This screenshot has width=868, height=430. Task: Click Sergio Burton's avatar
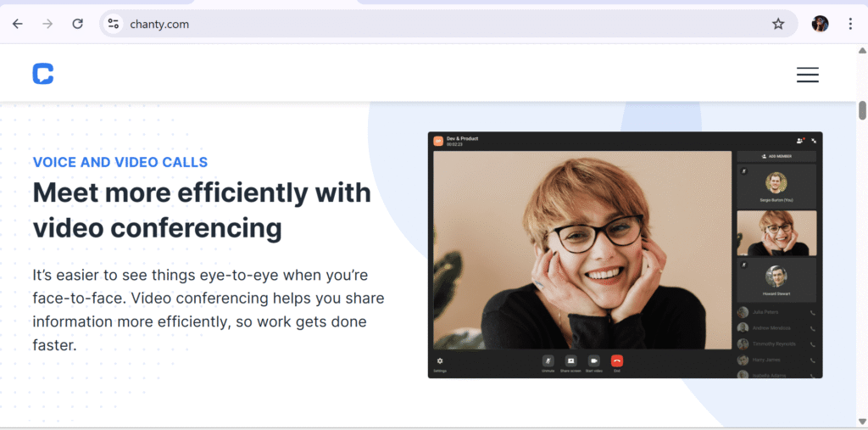coord(776,182)
